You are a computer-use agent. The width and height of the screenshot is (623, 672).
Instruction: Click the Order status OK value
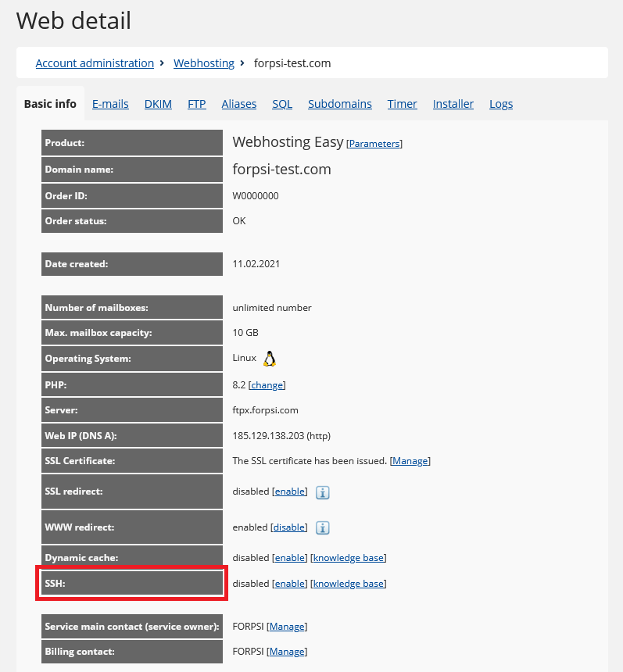click(239, 220)
